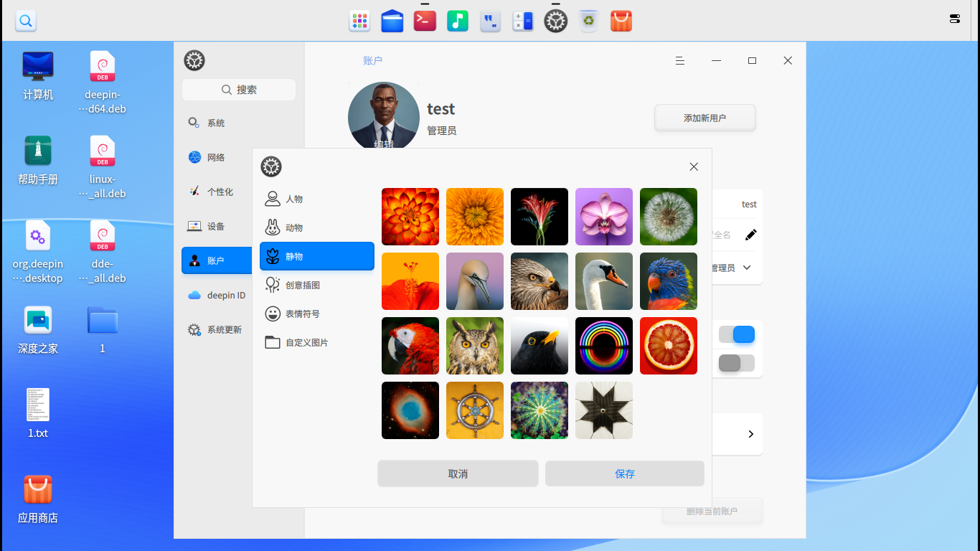
Task: Select the ship's wheel avatar
Action: (475, 410)
